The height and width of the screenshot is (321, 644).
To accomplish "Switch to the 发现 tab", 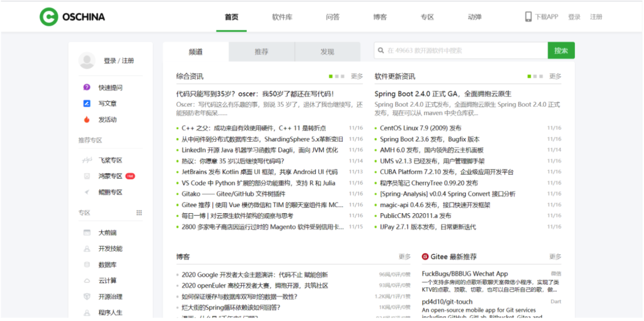I will [x=327, y=52].
